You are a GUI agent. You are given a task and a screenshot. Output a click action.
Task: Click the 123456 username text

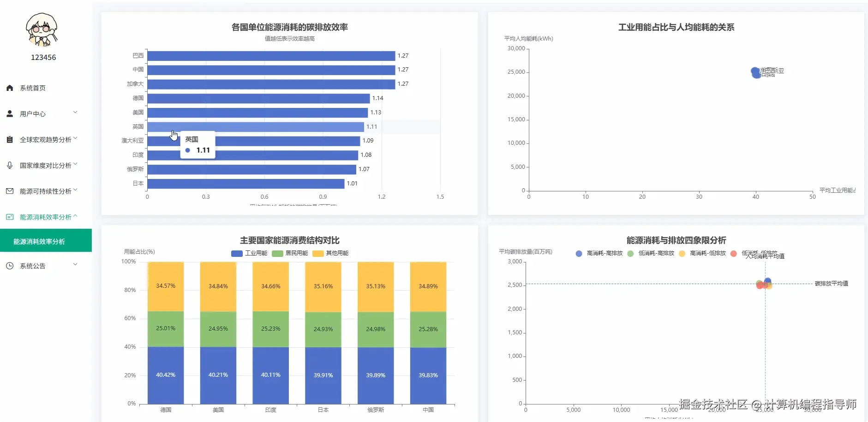(x=43, y=57)
